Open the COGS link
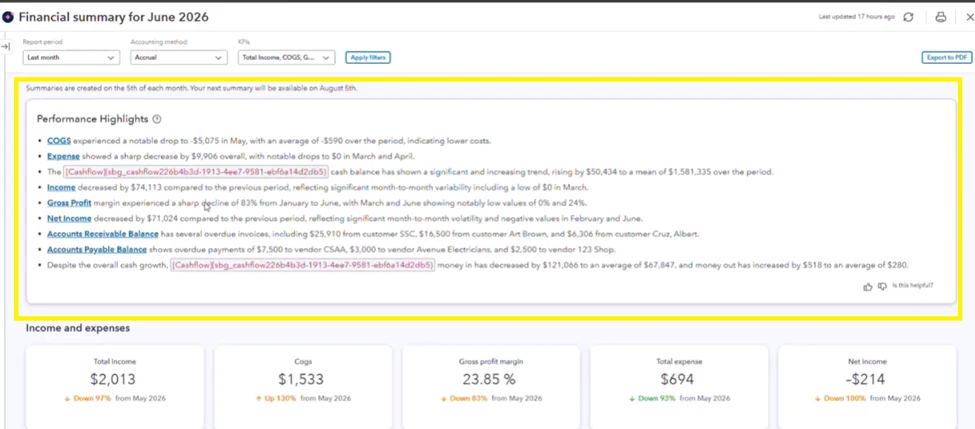The width and height of the screenshot is (975, 429). pos(58,141)
